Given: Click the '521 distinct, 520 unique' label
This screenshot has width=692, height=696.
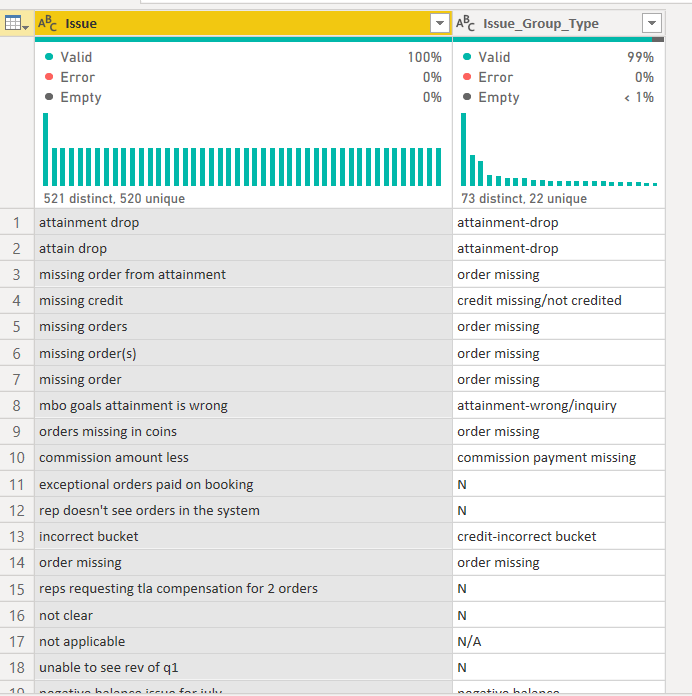Looking at the screenshot, I should [x=114, y=198].
